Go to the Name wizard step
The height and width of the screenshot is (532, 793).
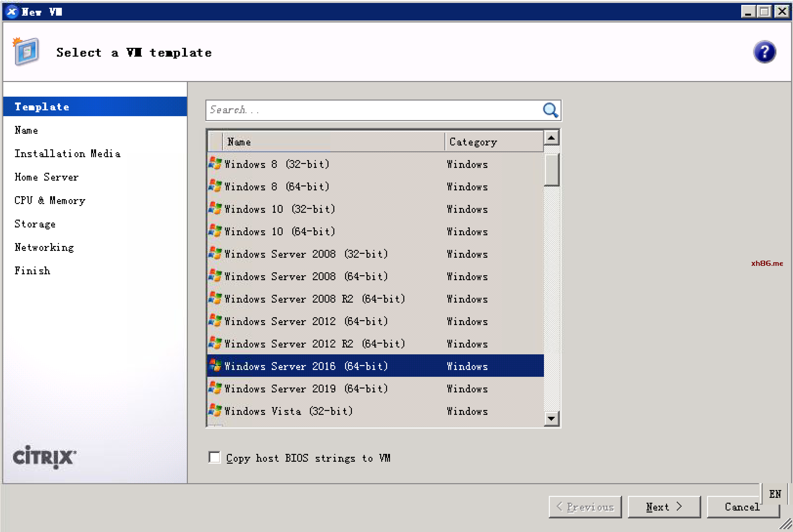(x=26, y=130)
